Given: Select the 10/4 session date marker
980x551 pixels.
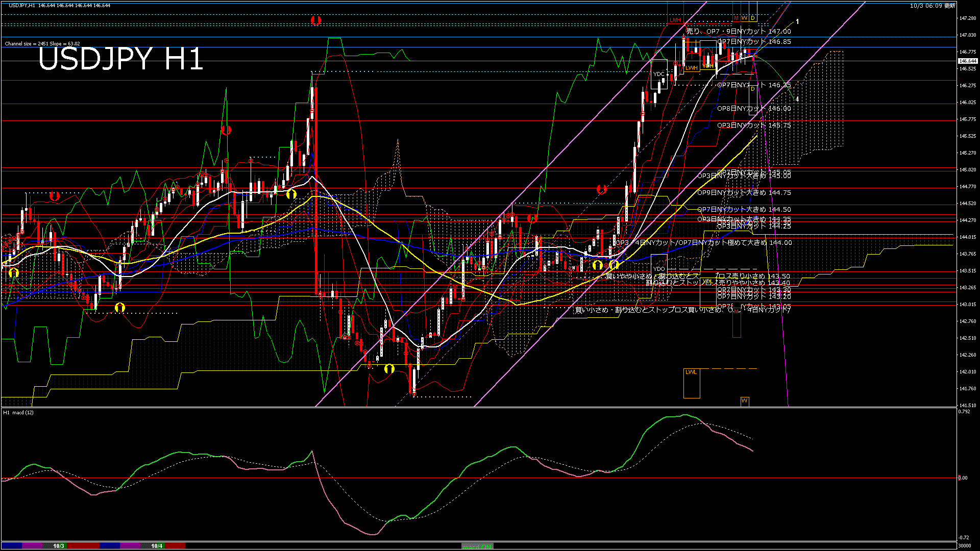Looking at the screenshot, I should pyautogui.click(x=157, y=546).
